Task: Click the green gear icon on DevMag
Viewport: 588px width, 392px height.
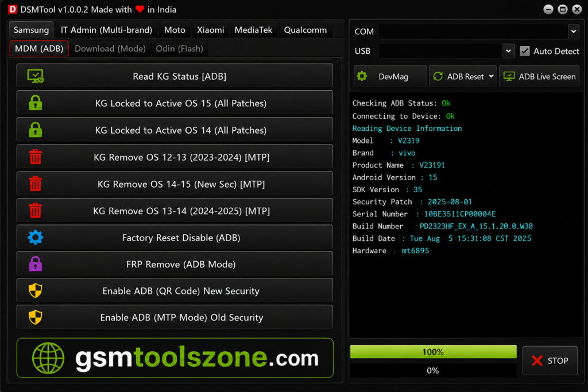Action: [x=362, y=76]
